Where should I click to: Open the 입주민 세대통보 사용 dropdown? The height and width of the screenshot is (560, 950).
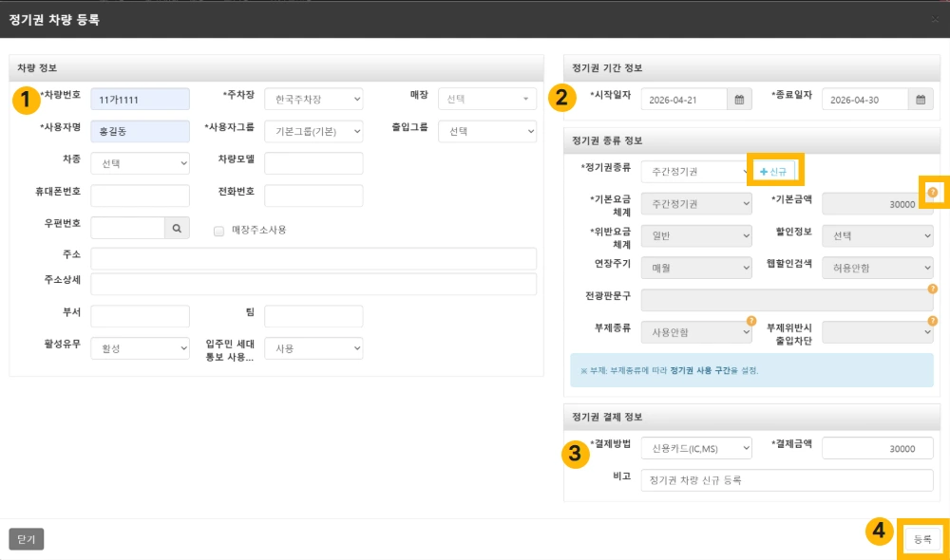coord(313,348)
